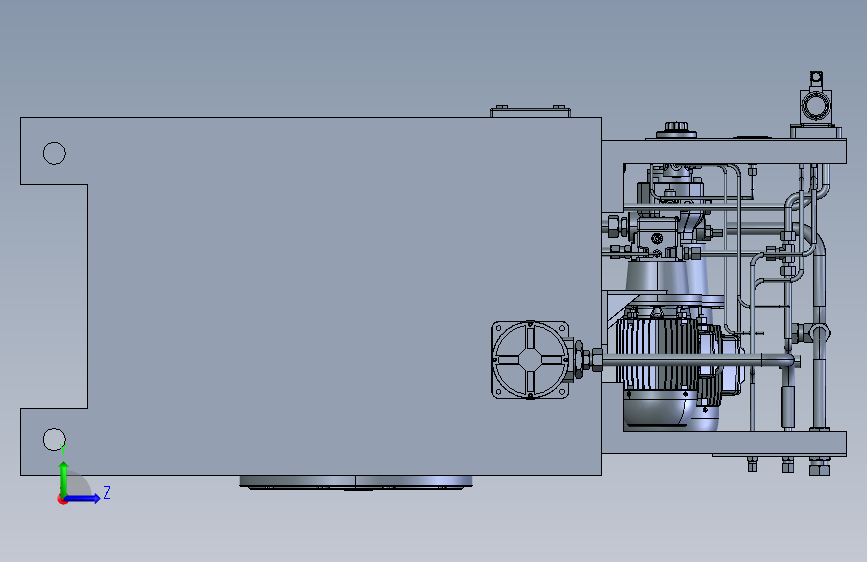Select the finned electric motor housing
867x562 pixels.
658,353
